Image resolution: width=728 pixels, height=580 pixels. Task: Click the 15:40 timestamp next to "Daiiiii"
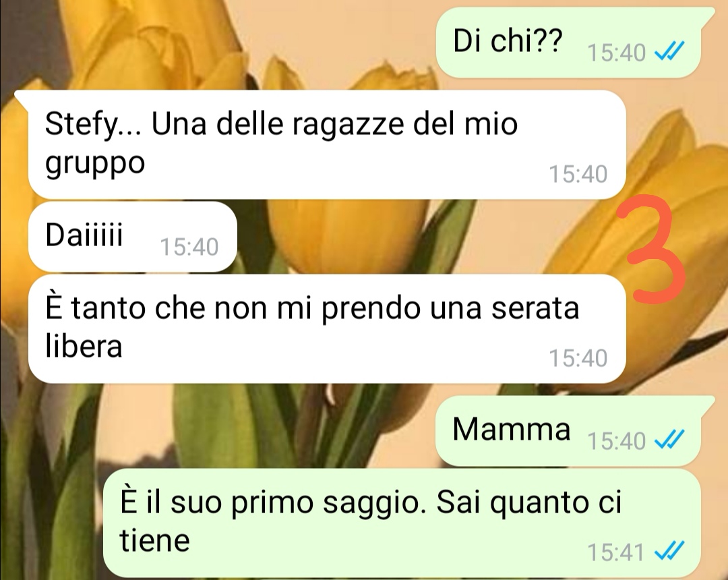189,247
